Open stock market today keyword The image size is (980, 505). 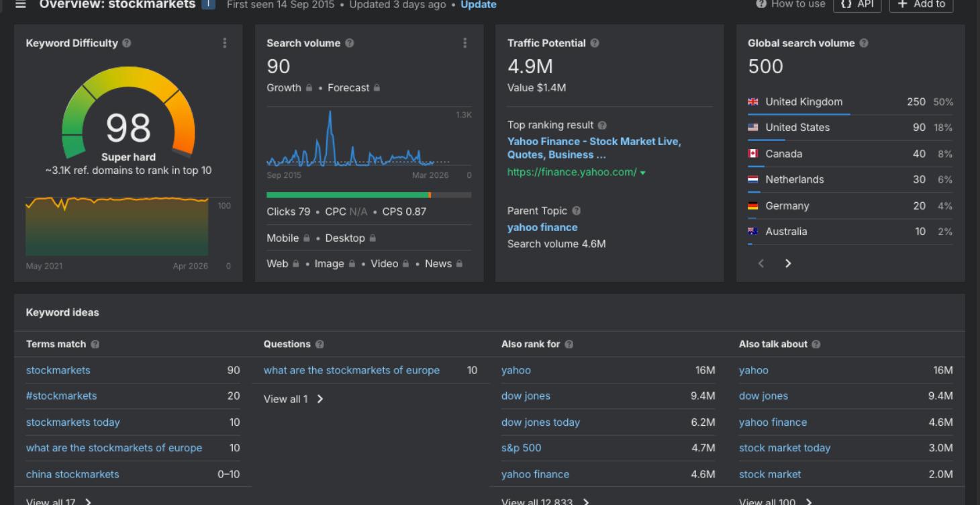click(x=785, y=448)
